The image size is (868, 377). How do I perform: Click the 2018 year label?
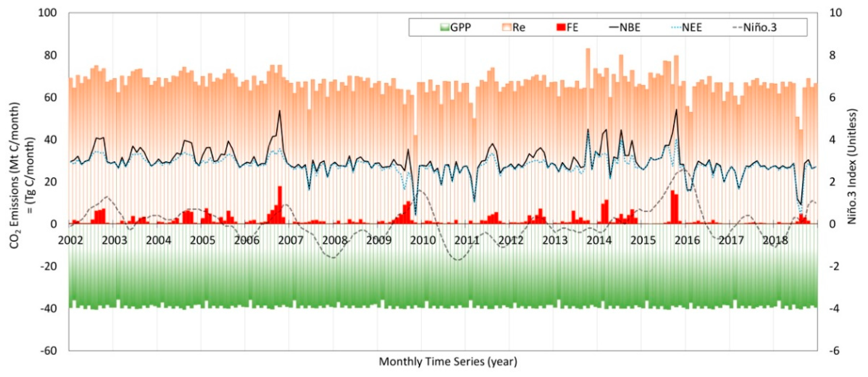point(775,240)
